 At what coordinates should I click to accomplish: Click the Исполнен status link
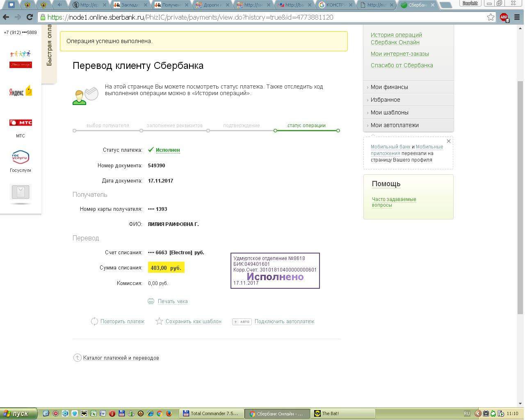(x=168, y=150)
